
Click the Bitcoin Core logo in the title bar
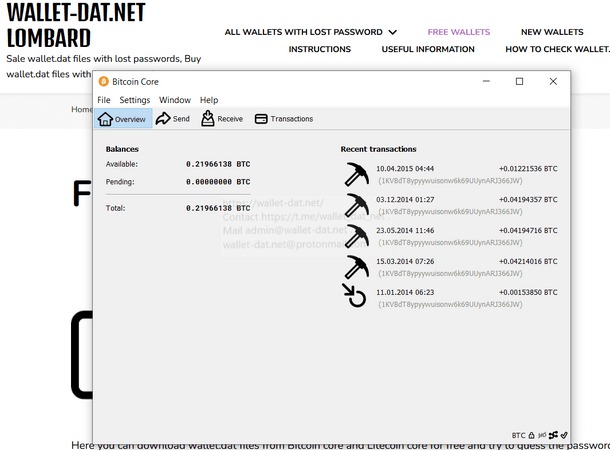pyautogui.click(x=103, y=81)
